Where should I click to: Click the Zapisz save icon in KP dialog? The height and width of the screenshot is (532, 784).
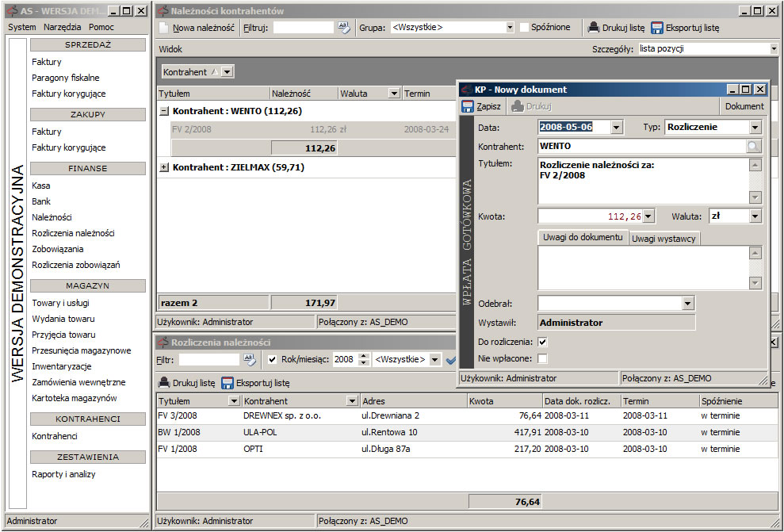pos(468,106)
